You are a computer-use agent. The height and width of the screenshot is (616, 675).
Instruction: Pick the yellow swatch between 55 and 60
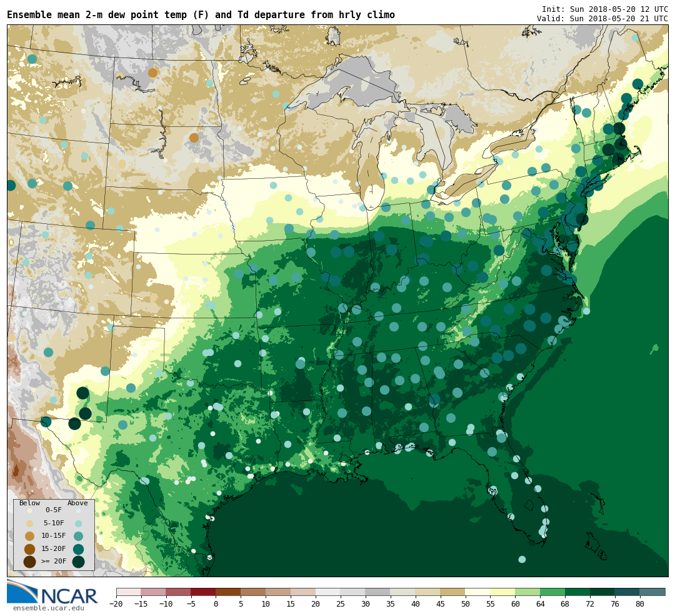click(x=502, y=592)
